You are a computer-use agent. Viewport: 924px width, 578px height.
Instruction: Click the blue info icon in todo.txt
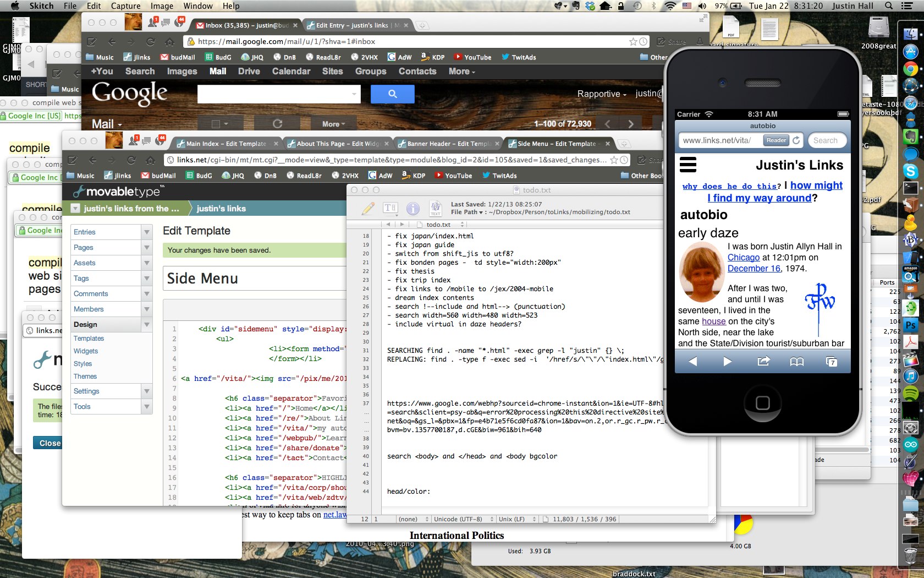point(413,208)
